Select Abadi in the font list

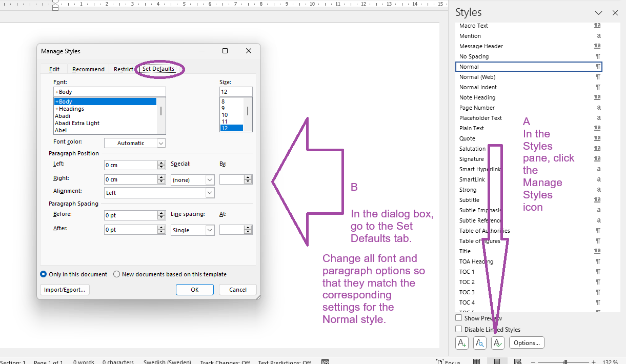pyautogui.click(x=105, y=116)
